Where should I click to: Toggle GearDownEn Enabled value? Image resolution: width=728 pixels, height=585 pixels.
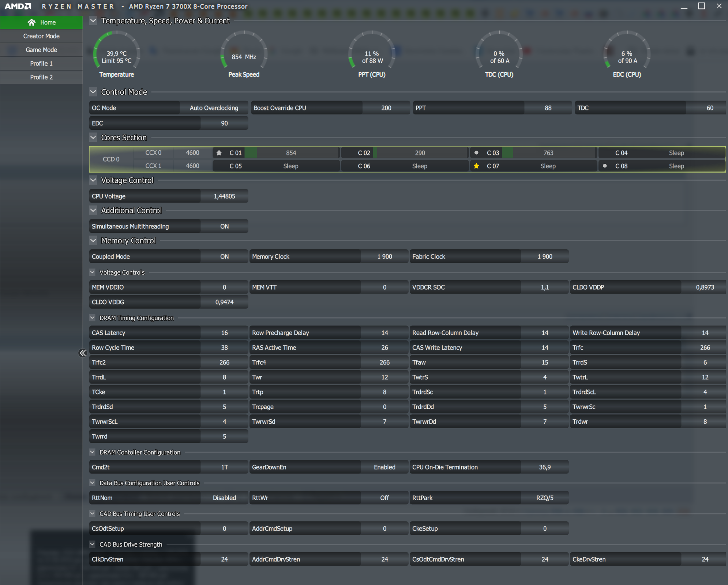tap(384, 467)
